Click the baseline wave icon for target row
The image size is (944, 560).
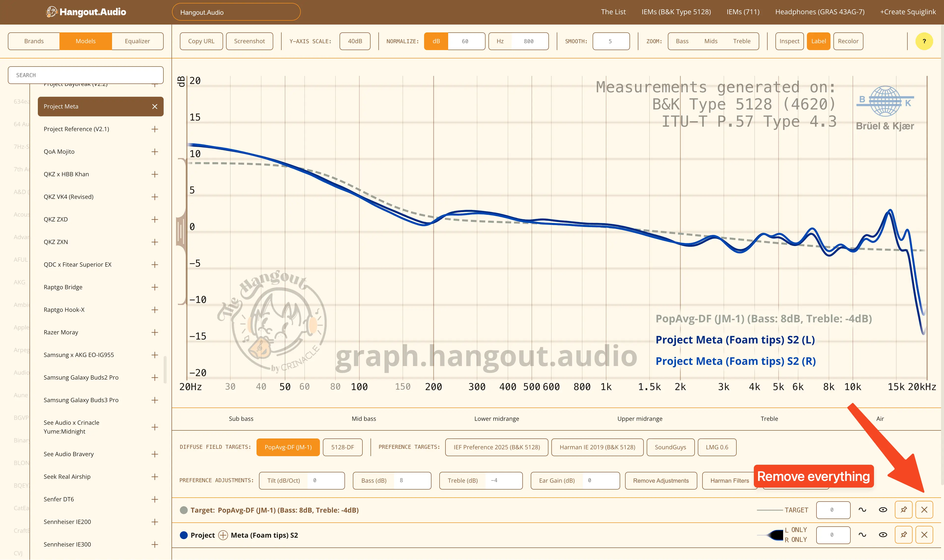(862, 510)
